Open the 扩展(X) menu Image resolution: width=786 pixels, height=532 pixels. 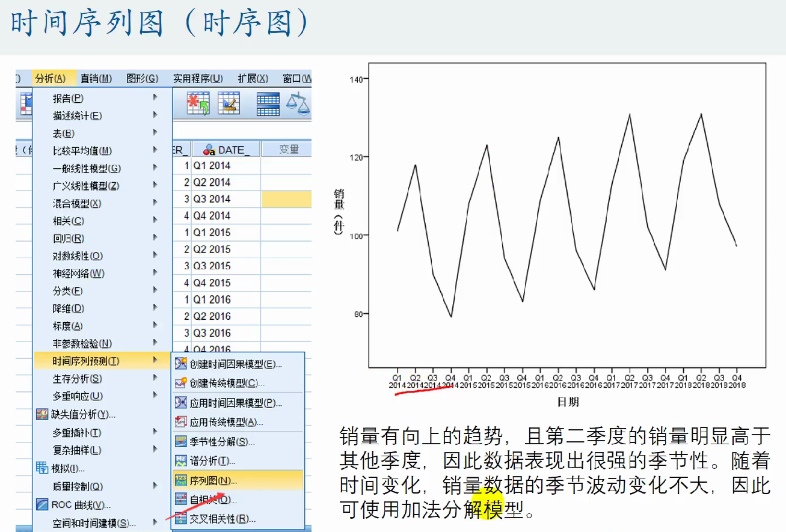[x=254, y=78]
